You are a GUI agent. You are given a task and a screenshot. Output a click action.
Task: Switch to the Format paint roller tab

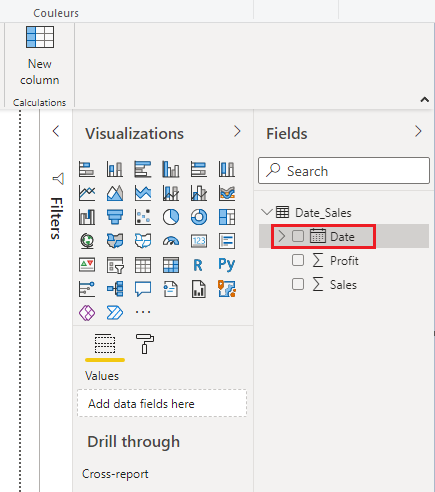click(145, 344)
